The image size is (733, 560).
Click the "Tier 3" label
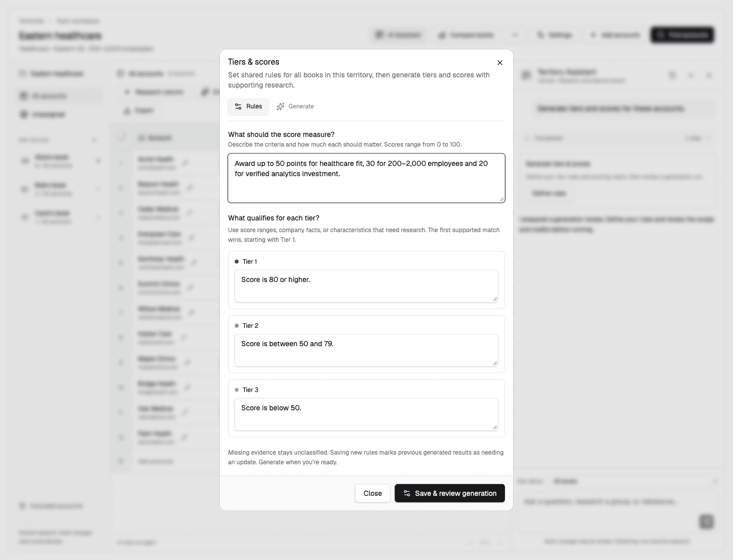(250, 390)
